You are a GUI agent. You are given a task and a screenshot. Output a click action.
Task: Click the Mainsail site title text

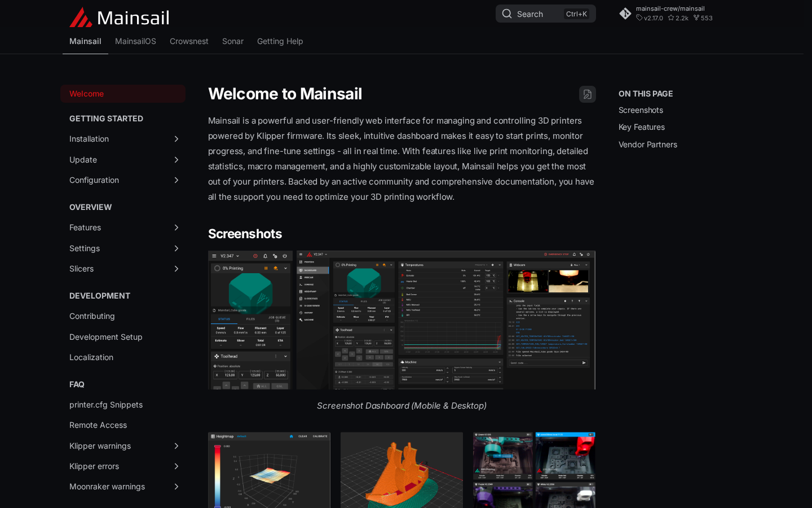point(133,18)
